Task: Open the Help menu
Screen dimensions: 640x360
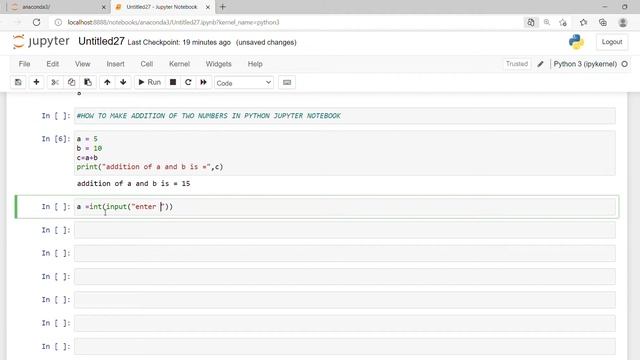Action: coord(255,64)
